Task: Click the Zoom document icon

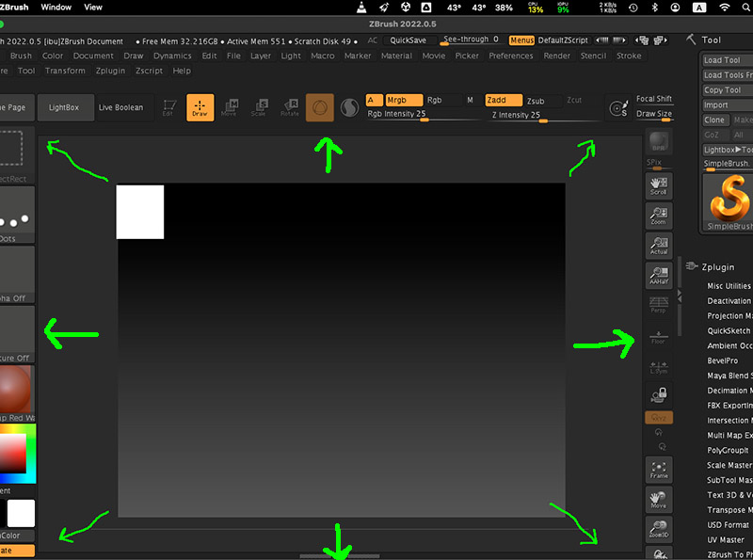Action: (658, 216)
